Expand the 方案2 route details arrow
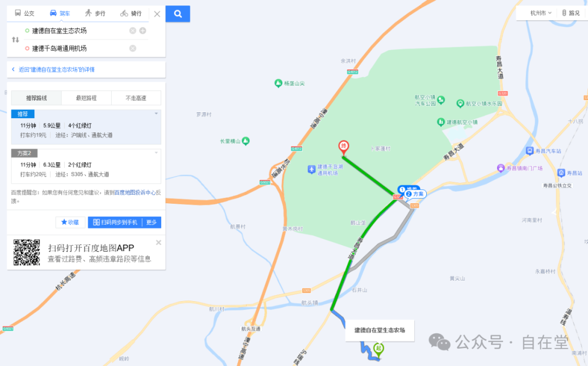Image resolution: width=588 pixels, height=366 pixels. pos(156,152)
